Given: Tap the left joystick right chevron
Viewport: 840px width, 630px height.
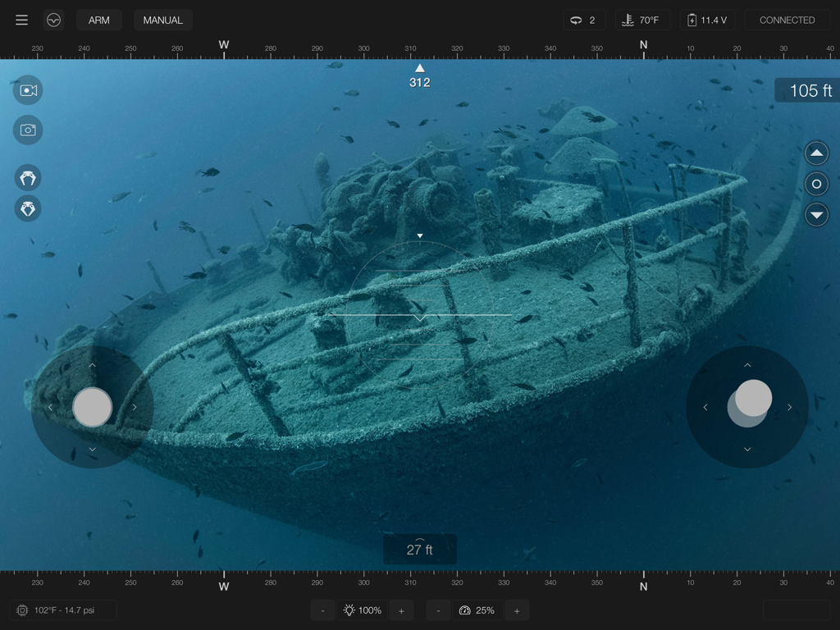Looking at the screenshot, I should (x=135, y=408).
